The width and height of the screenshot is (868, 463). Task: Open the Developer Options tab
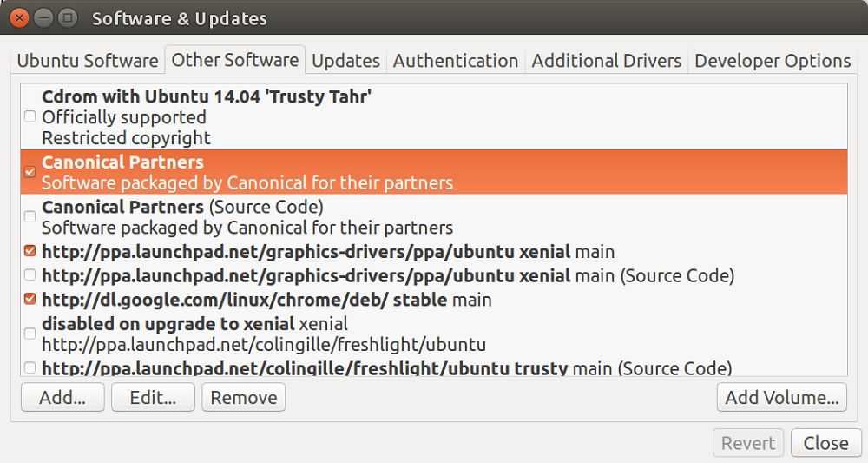[x=772, y=61]
